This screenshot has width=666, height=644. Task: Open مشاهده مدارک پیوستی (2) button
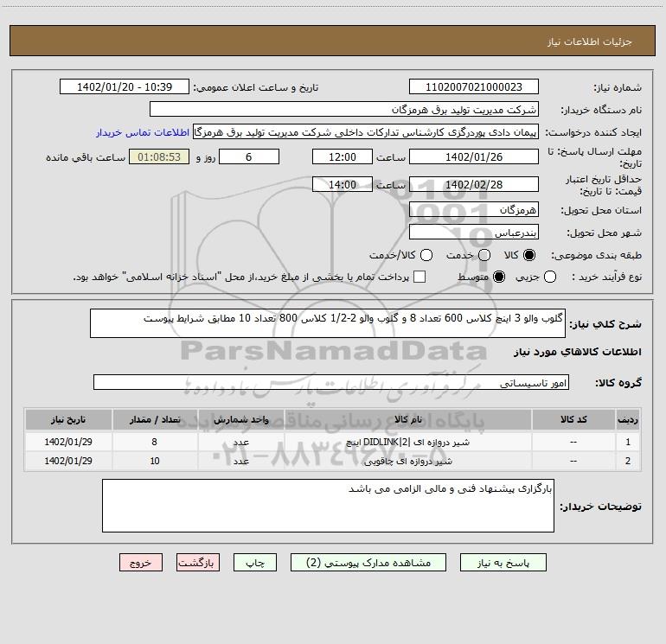368,563
